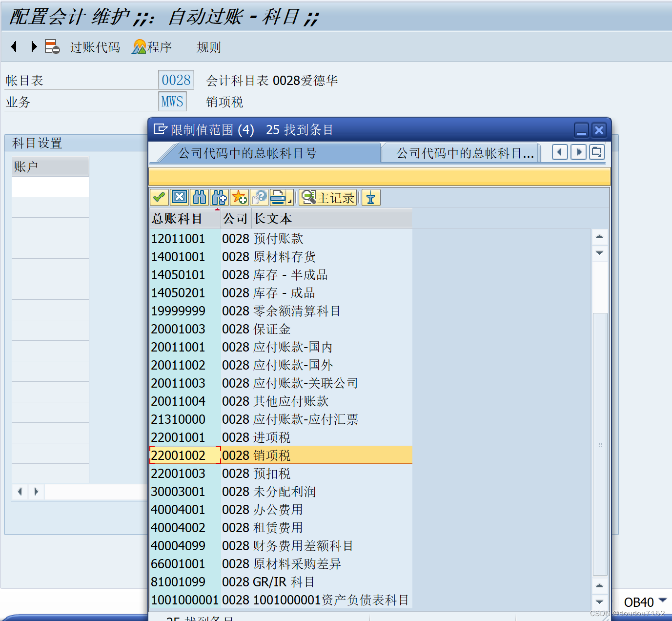This screenshot has height=621, width=672.
Task: Click the Print icon
Action: (278, 197)
